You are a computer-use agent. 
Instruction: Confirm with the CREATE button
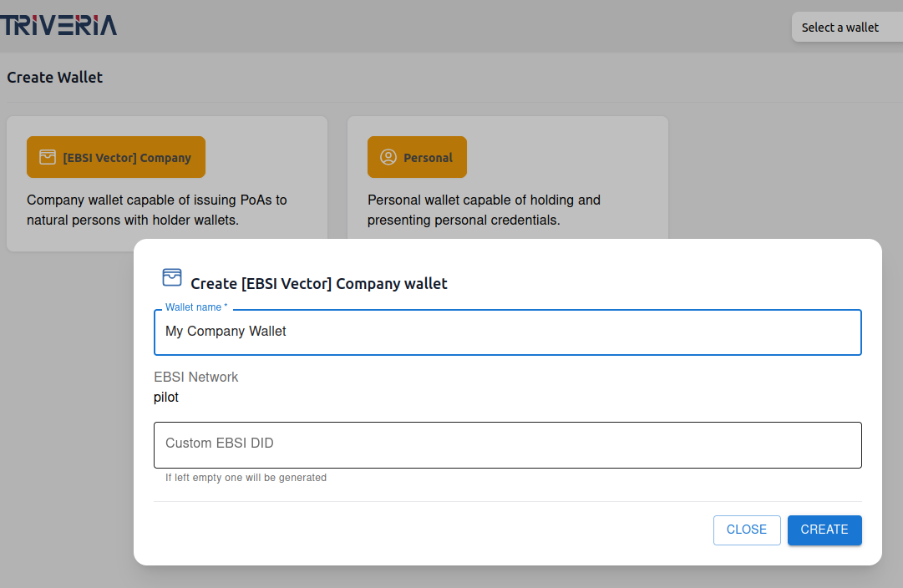click(824, 530)
